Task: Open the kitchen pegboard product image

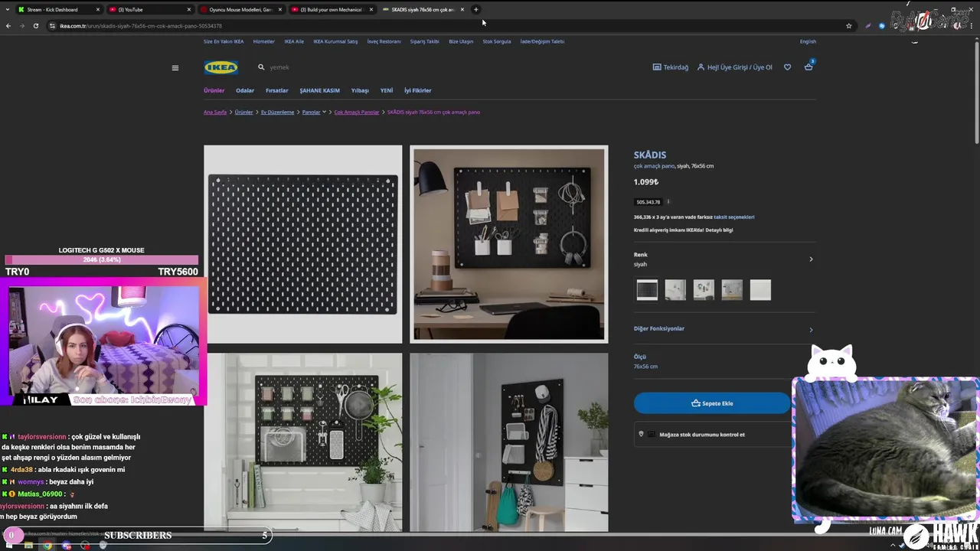Action: [302, 442]
